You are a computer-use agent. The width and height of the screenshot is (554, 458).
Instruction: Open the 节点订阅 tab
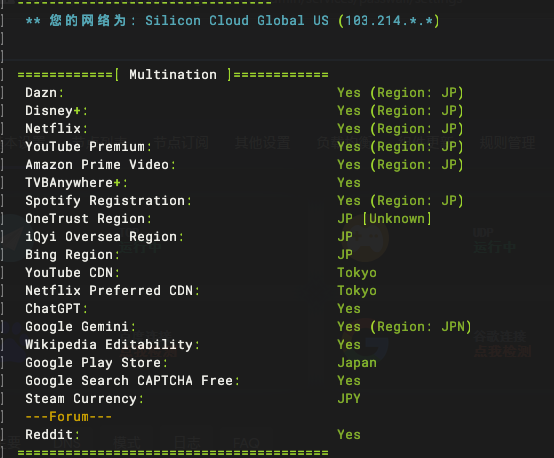click(x=181, y=143)
